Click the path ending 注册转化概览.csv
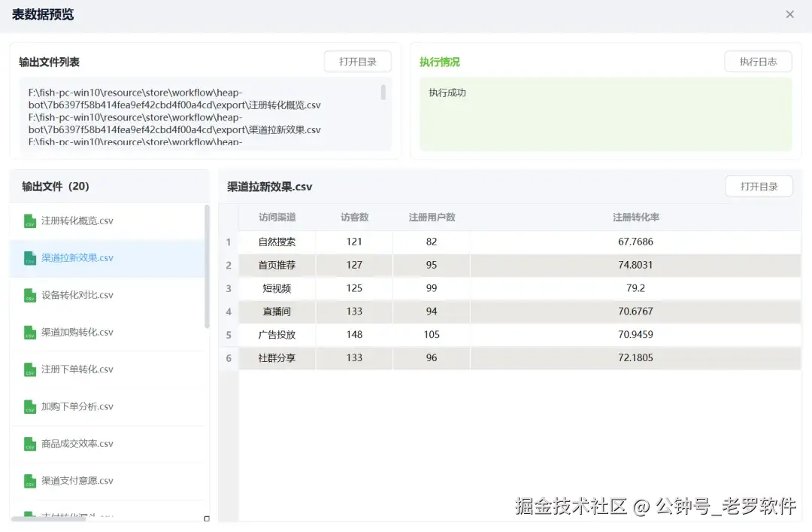This screenshot has height=532, width=812. pyautogui.click(x=174, y=99)
